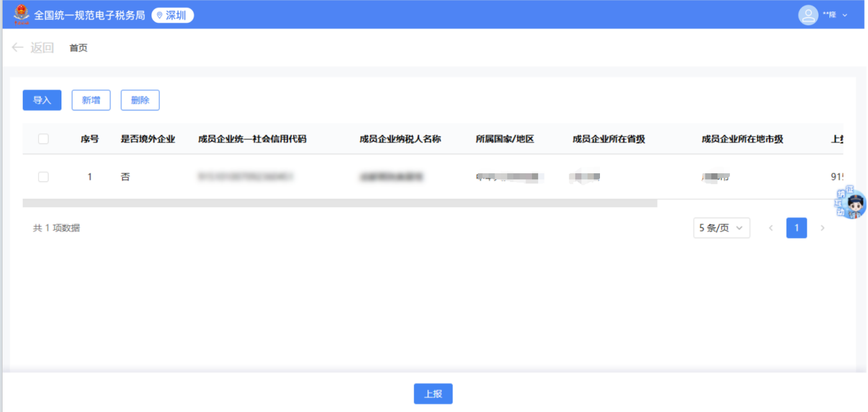Click the 成员企业统一社会信用代码 column header

(x=252, y=139)
